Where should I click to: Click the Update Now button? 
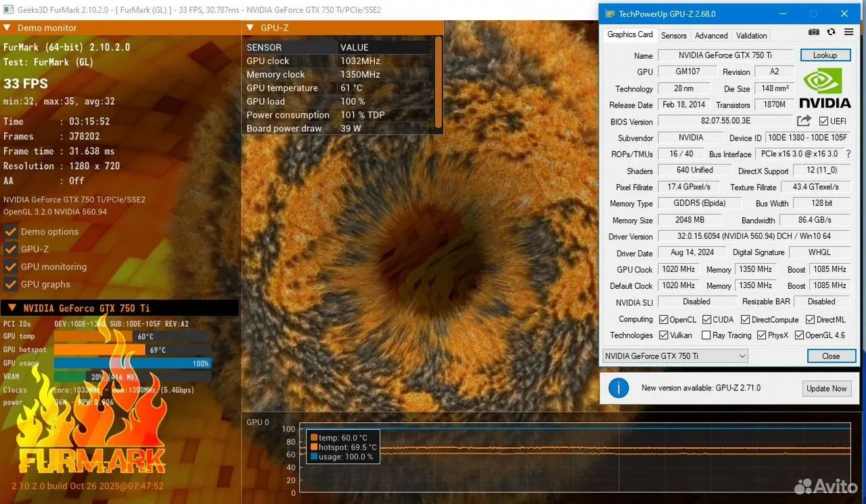click(826, 388)
